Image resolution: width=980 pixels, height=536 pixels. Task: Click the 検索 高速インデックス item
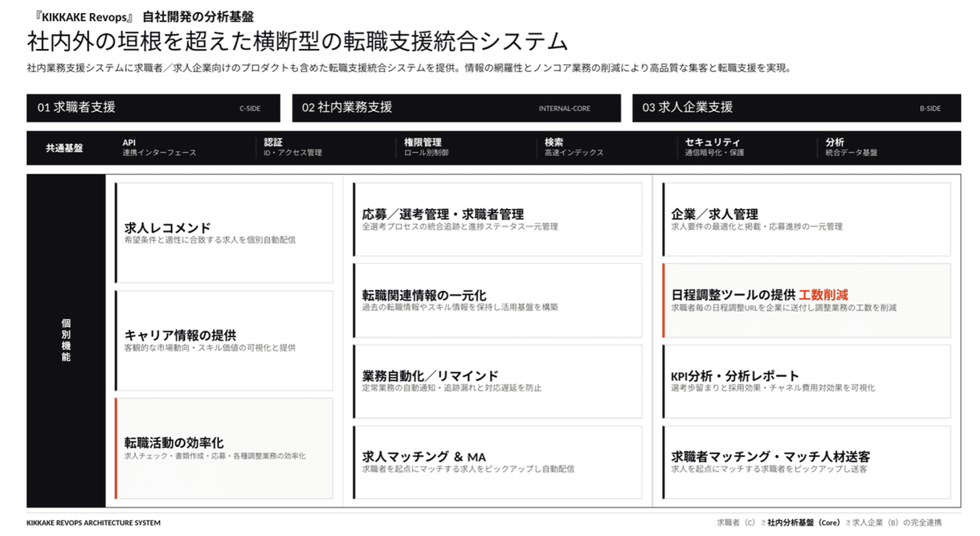pyautogui.click(x=574, y=147)
